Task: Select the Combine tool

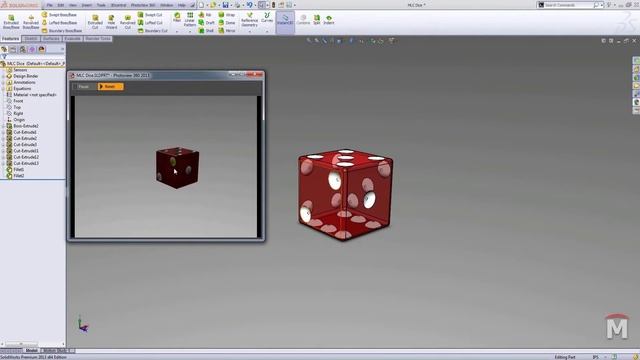Action: point(303,19)
